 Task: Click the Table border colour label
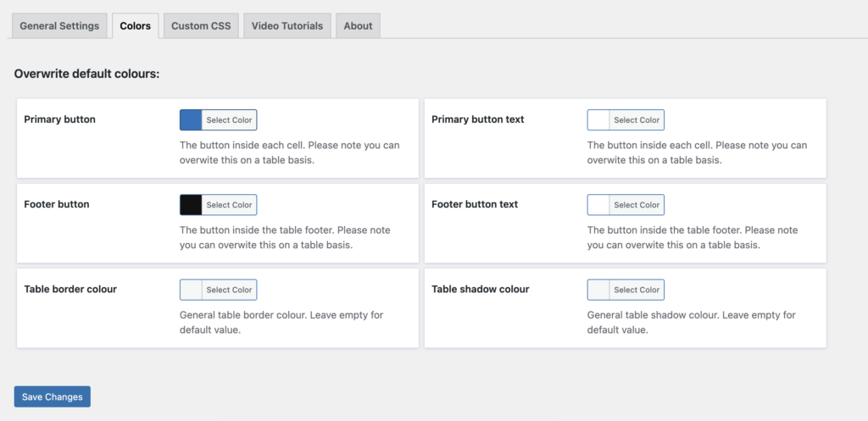pyautogui.click(x=70, y=289)
